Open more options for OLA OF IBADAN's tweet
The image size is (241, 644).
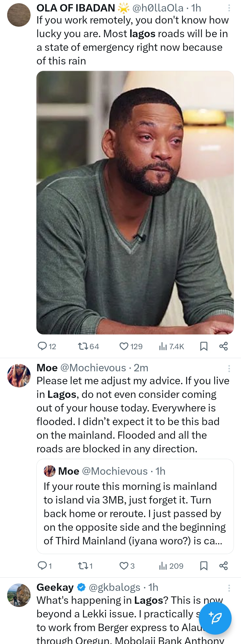229,8
